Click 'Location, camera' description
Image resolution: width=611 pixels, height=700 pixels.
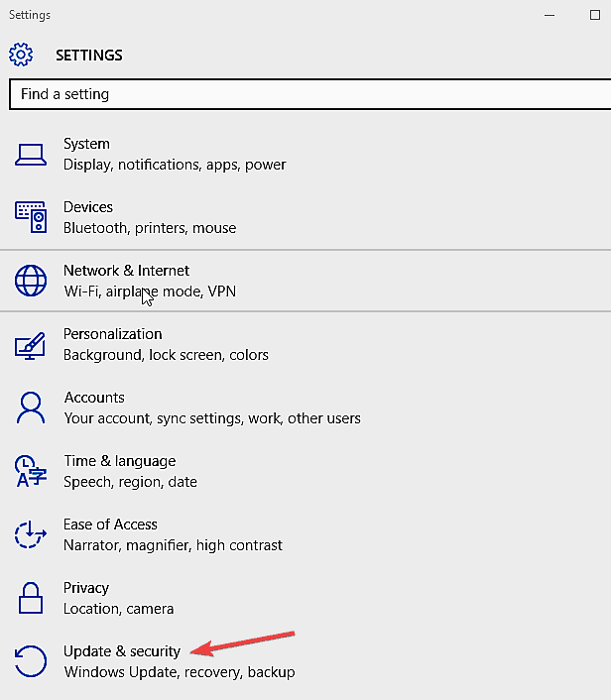[x=118, y=609]
